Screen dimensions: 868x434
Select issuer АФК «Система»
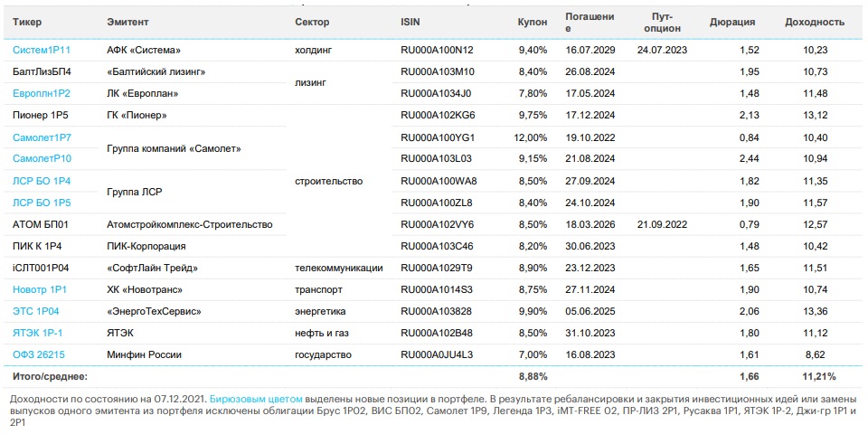click(142, 50)
